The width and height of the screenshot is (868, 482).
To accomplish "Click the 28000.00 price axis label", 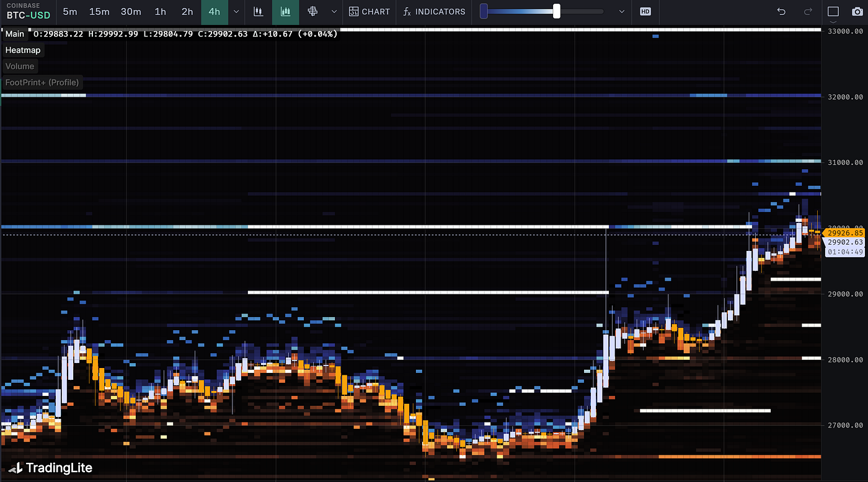I will tap(846, 359).
